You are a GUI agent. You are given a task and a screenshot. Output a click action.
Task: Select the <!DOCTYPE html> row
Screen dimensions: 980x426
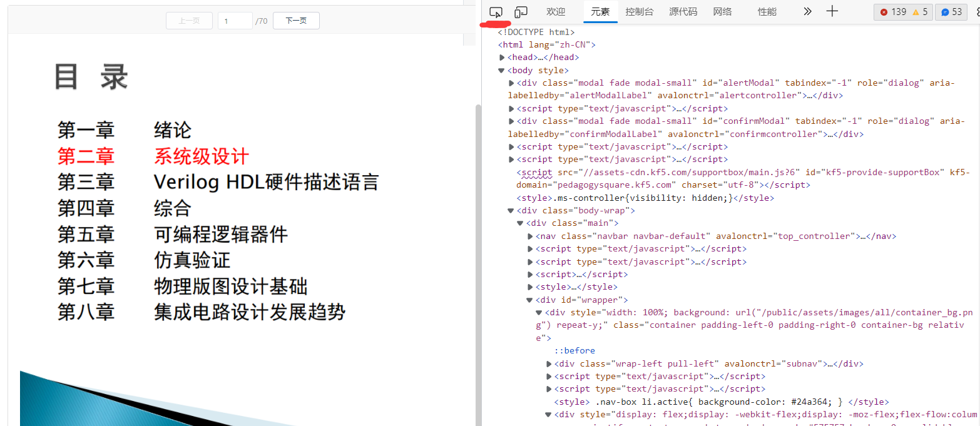536,32
